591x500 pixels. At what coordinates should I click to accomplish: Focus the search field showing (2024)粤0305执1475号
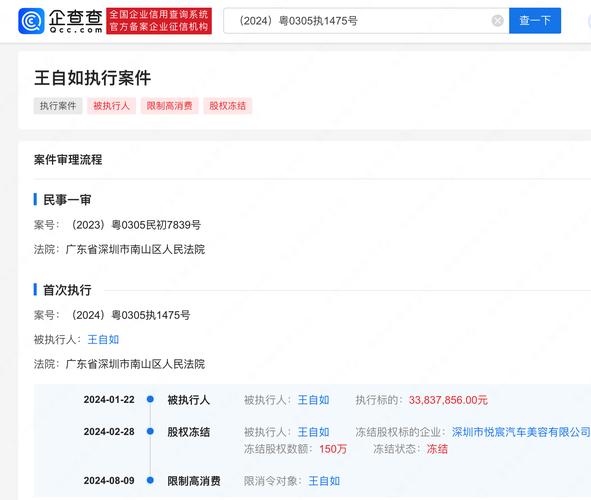pyautogui.click(x=366, y=21)
